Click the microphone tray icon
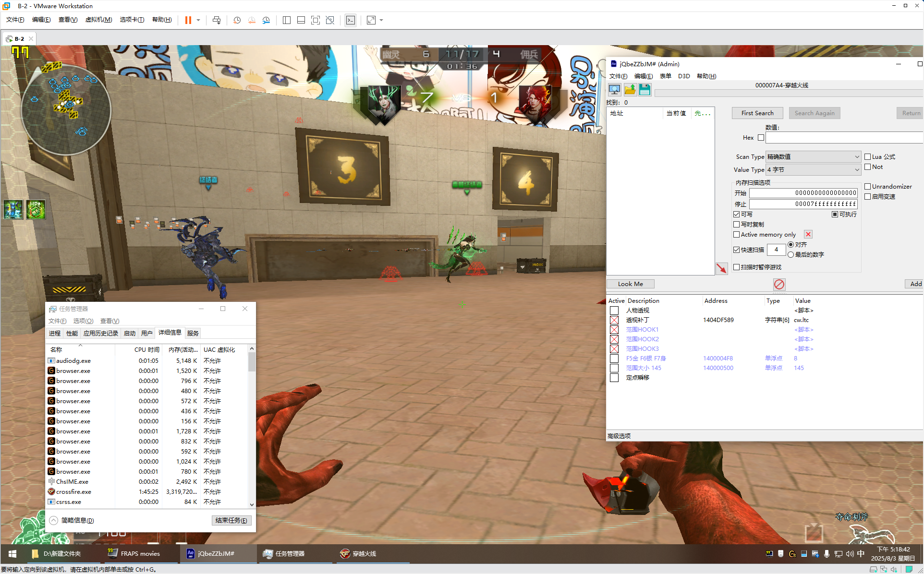The image size is (924, 574). [827, 554]
